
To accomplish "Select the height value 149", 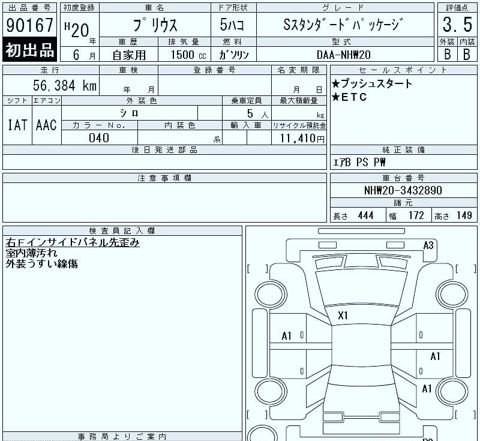I will pos(464,215).
